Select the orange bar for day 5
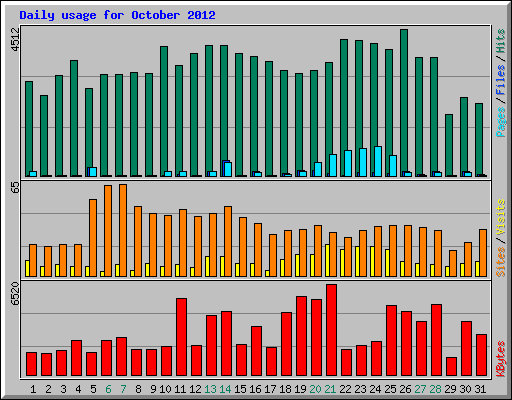512x400 pixels. click(93, 238)
